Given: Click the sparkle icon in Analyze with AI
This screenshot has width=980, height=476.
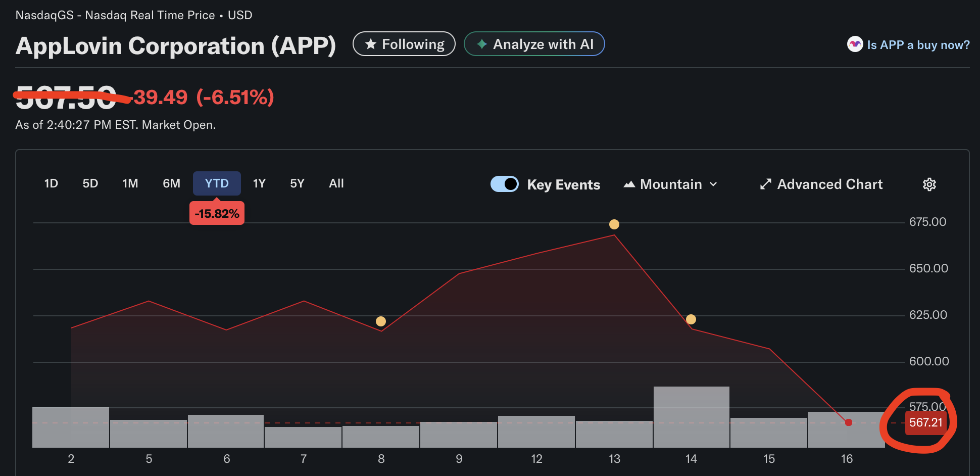Looking at the screenshot, I should pyautogui.click(x=482, y=44).
